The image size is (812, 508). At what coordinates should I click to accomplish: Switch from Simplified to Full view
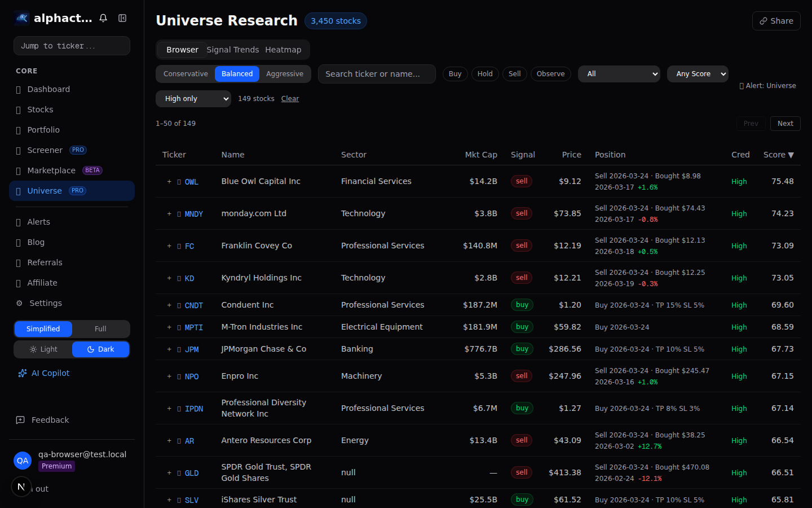tap(100, 329)
